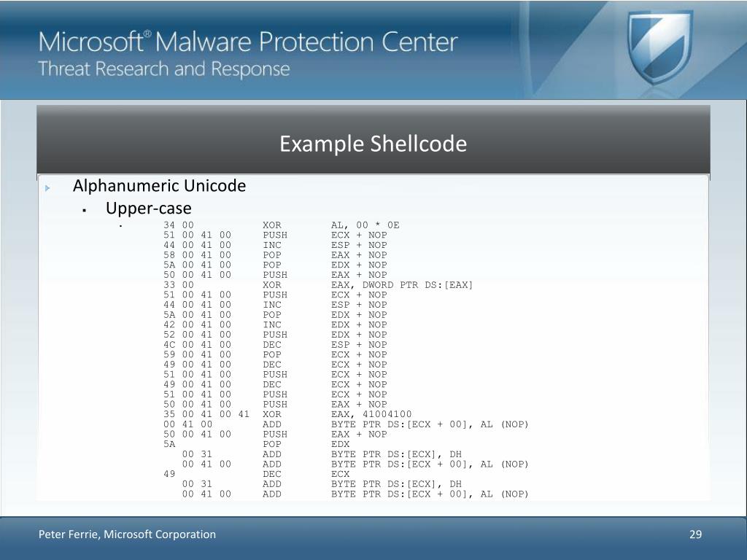This screenshot has width=747, height=560.
Task: Click the XOR EAX, DWORD PTR DS:[EAX] line
Action: pyautogui.click(x=318, y=285)
